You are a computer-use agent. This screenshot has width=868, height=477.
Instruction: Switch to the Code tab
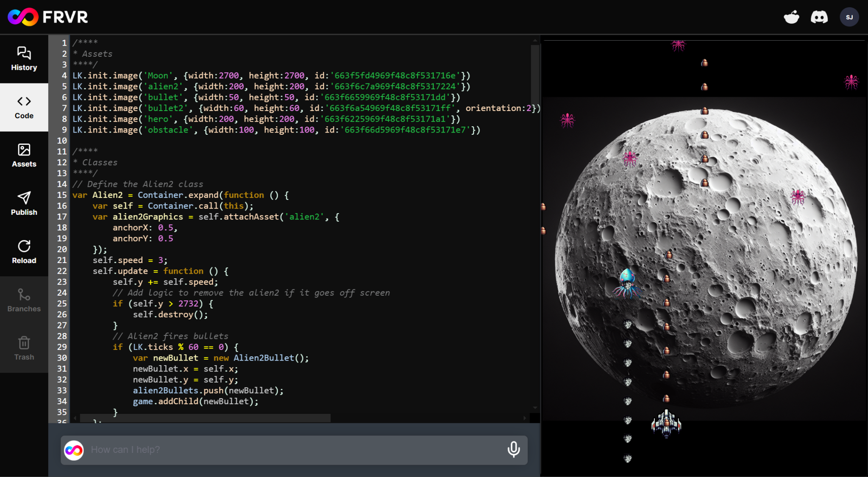[24, 107]
